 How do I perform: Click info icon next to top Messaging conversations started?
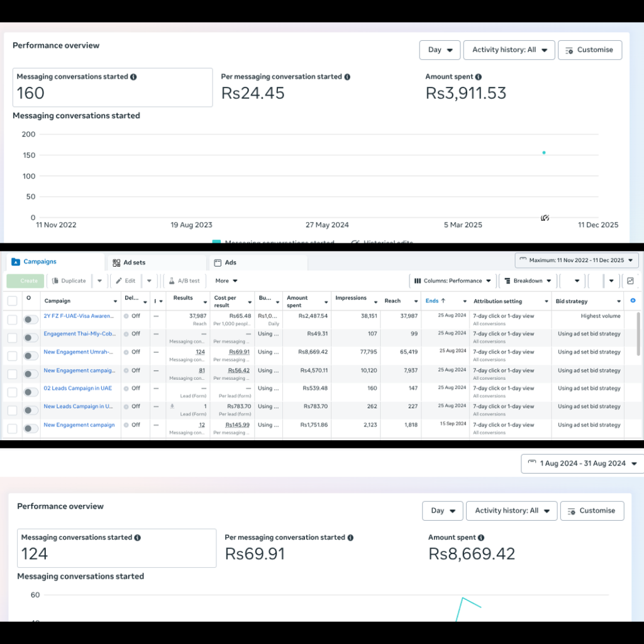click(133, 77)
